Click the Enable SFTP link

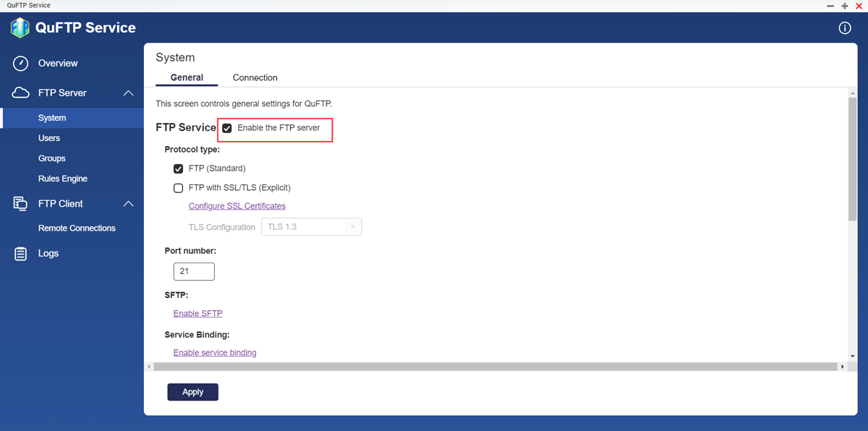point(198,314)
